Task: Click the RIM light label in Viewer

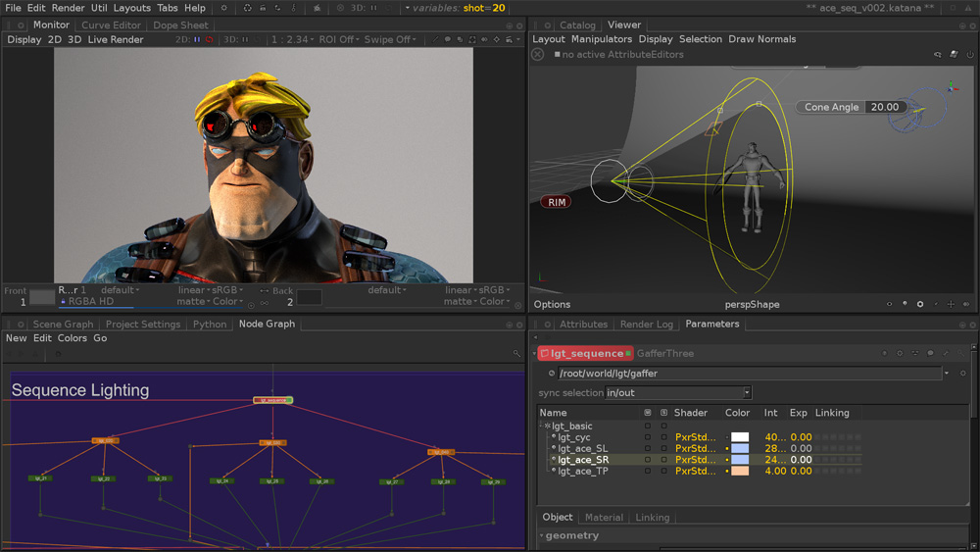Action: [557, 202]
